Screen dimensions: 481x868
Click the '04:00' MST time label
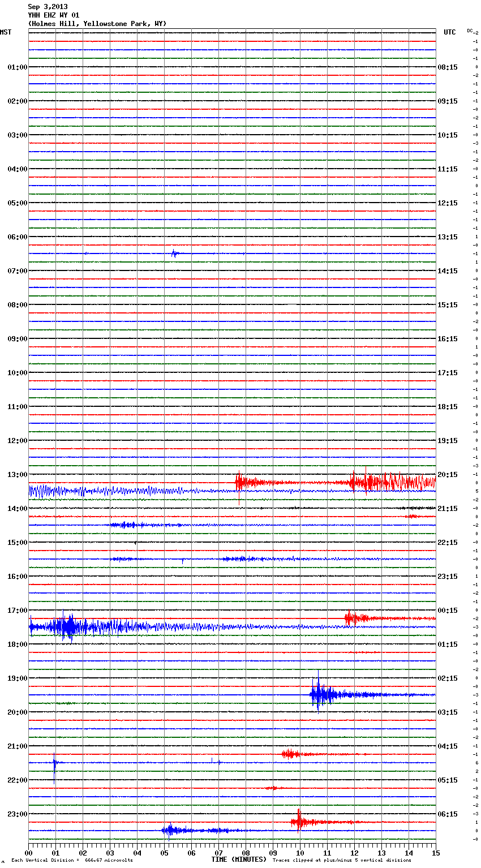(x=18, y=169)
